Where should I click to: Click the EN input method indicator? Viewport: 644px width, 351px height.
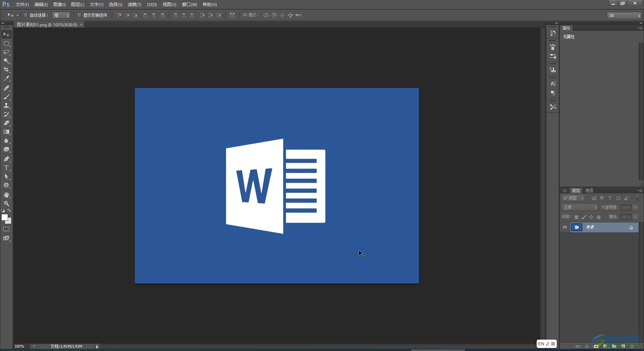[x=541, y=344]
